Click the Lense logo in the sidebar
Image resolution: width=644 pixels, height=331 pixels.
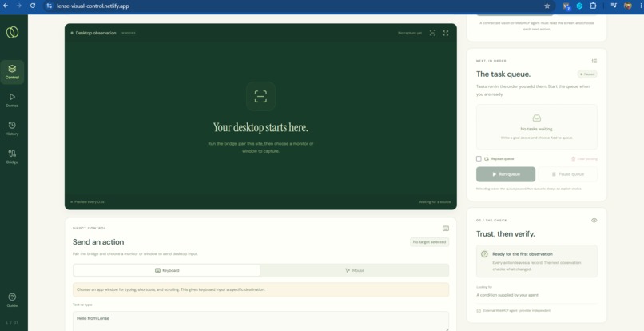12,32
